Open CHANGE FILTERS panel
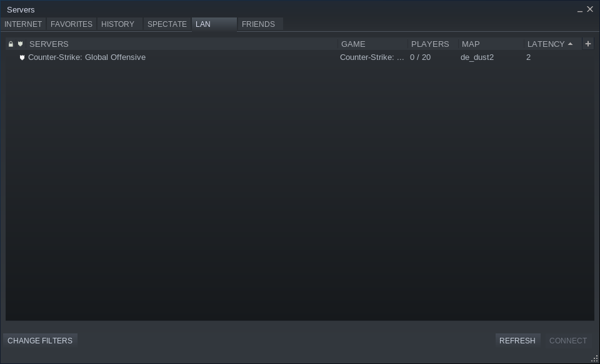The image size is (600, 364). [40, 341]
